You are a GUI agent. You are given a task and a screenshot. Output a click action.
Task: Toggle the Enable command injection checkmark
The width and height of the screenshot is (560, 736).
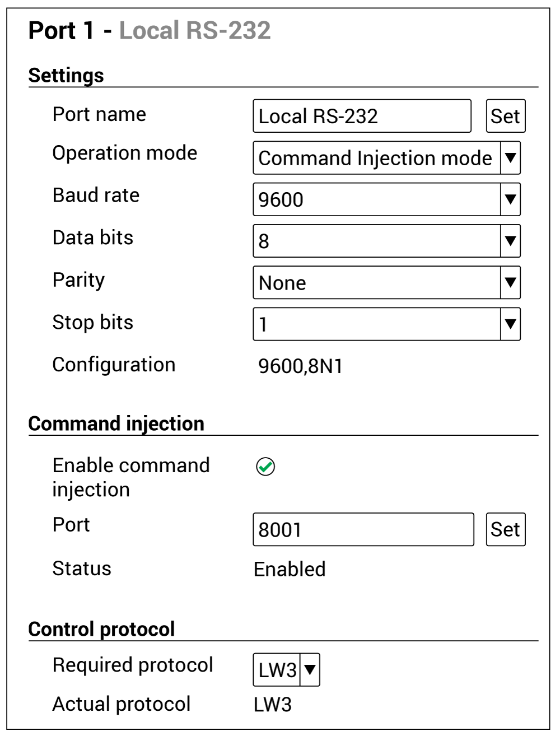click(265, 467)
